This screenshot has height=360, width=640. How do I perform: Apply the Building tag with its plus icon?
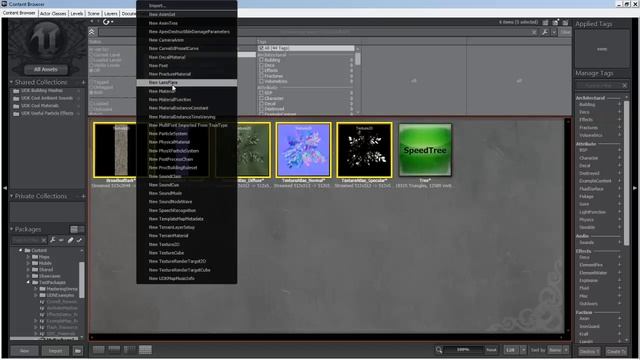(619, 104)
